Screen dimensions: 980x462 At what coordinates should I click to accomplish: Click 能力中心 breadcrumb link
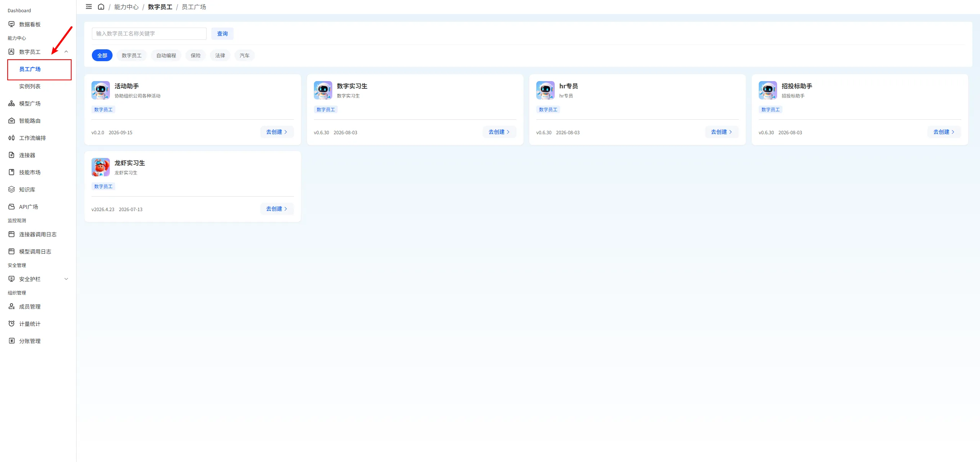126,7
